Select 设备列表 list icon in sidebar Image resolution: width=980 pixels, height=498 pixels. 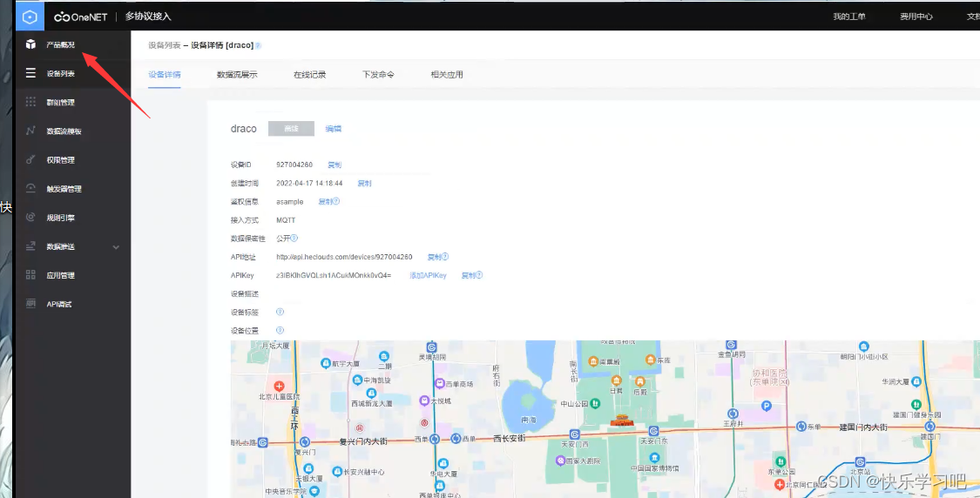point(30,74)
